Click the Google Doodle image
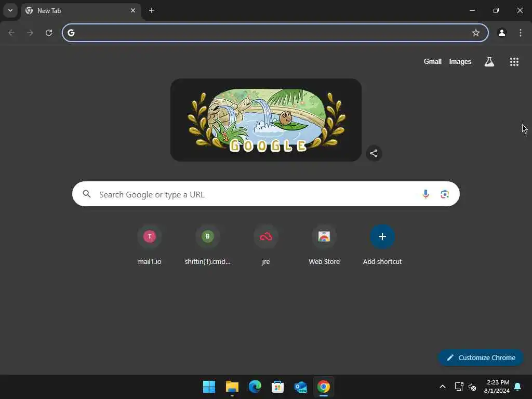Image resolution: width=532 pixels, height=399 pixels. click(x=266, y=120)
